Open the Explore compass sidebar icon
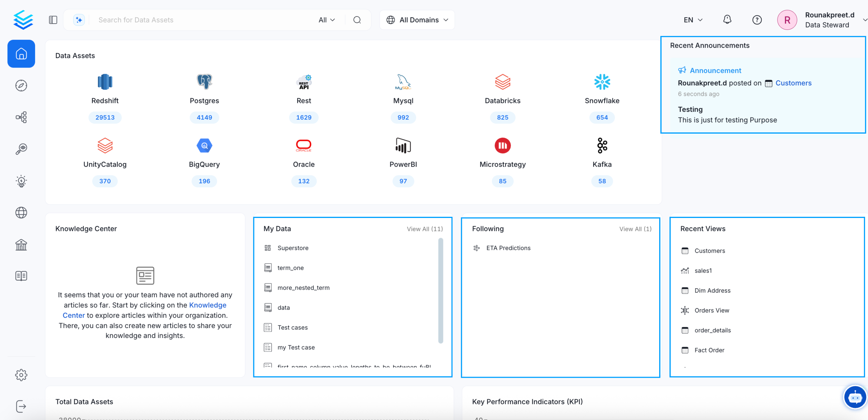The image size is (868, 420). coord(21,86)
